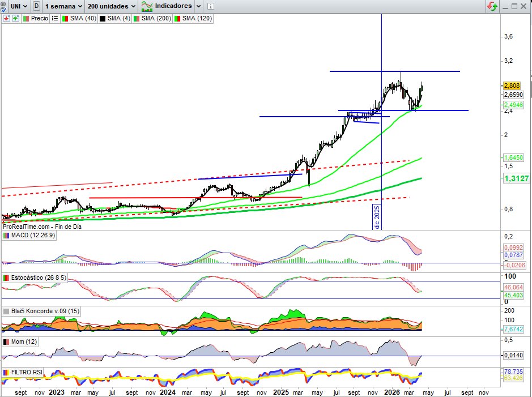Click the link/pin icon at top-left corner

pos(3,6)
